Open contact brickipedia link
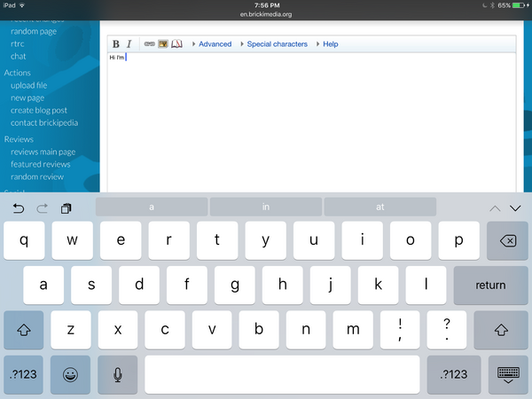 coord(44,123)
